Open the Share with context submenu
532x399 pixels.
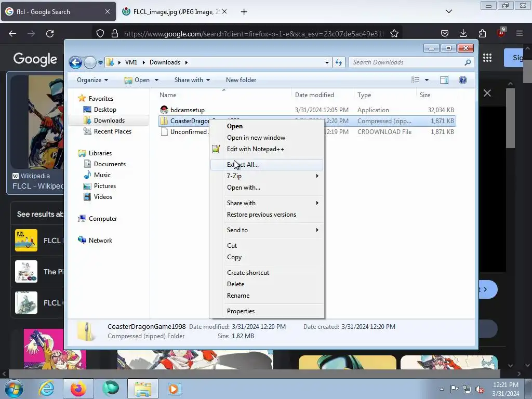(x=267, y=203)
